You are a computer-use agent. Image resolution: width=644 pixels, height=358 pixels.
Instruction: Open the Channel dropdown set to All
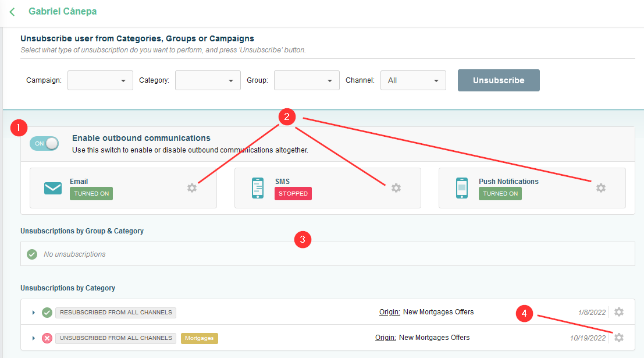pos(413,80)
